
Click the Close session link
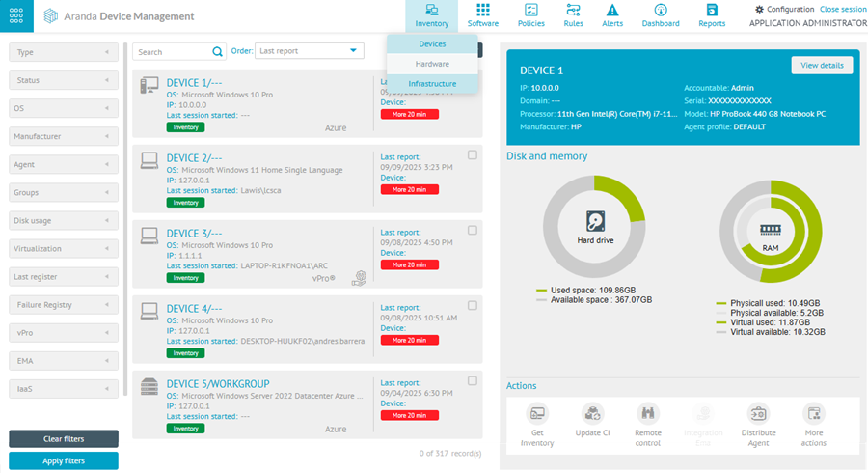click(x=843, y=9)
